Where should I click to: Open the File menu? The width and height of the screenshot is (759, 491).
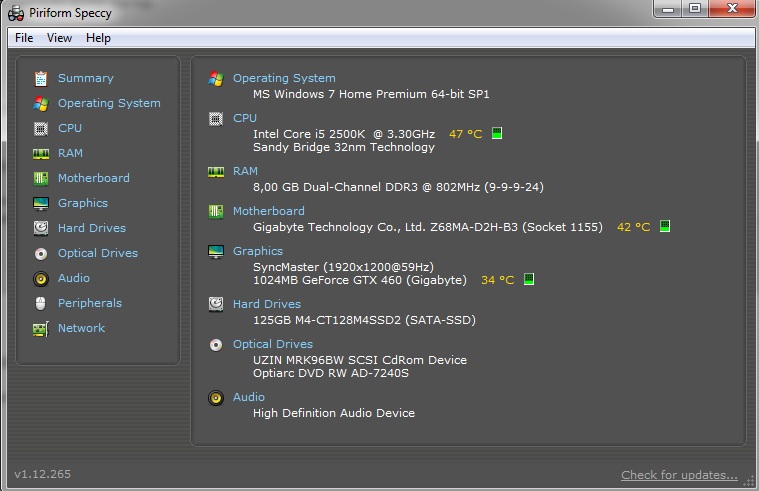[24, 38]
